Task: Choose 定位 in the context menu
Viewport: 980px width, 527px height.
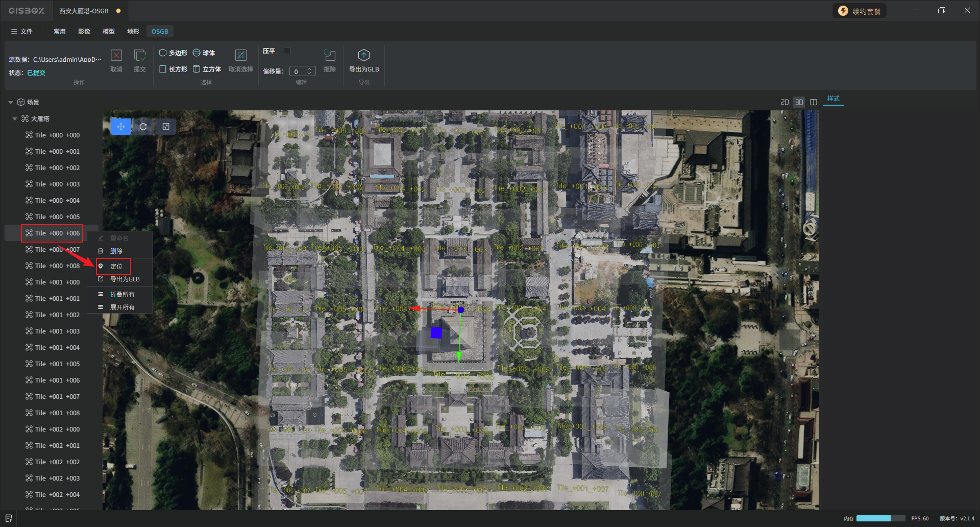Action: pos(116,267)
